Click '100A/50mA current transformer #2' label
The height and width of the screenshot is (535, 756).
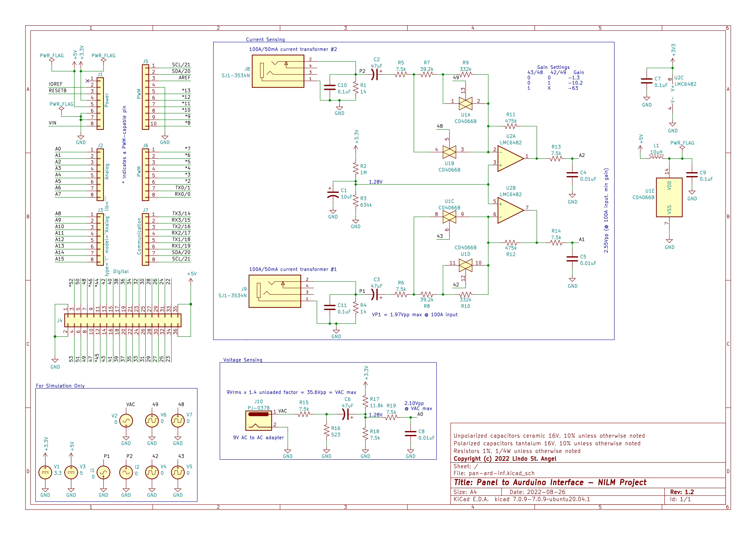tap(293, 49)
